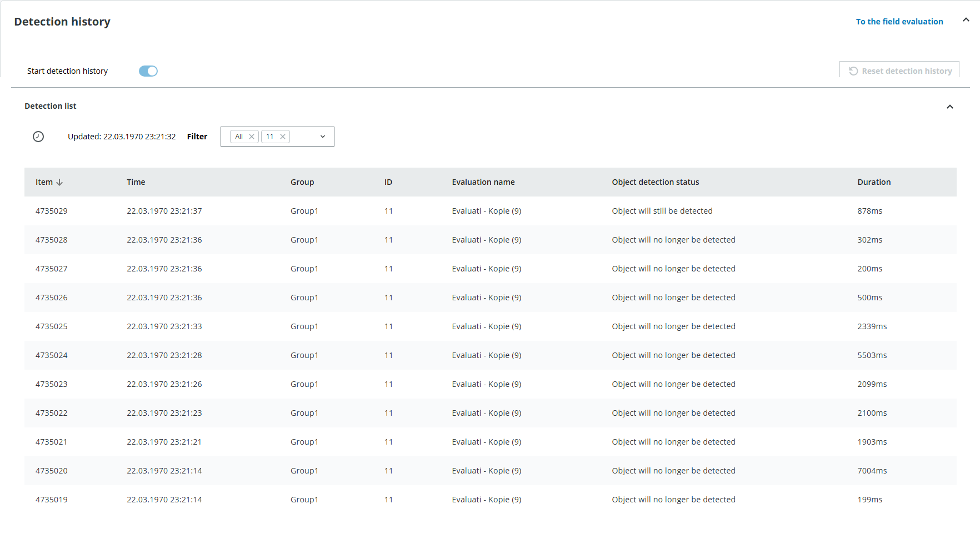Viewport: 980px width, 539px height.
Task: Click time 22.03.1970 23:21:23
Action: pos(164,413)
